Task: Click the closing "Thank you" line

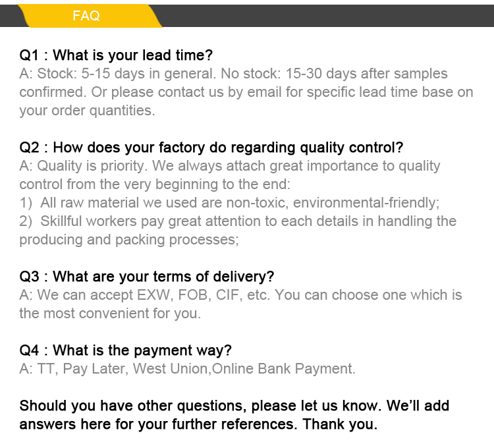Action: (198, 424)
